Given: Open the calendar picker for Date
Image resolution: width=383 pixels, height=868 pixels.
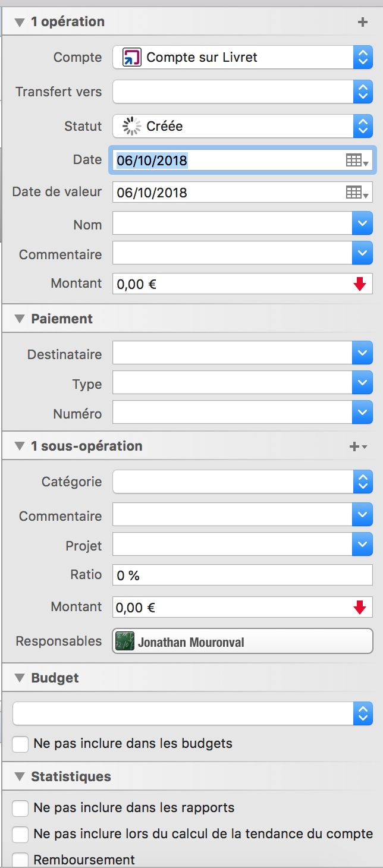Looking at the screenshot, I should (357, 161).
